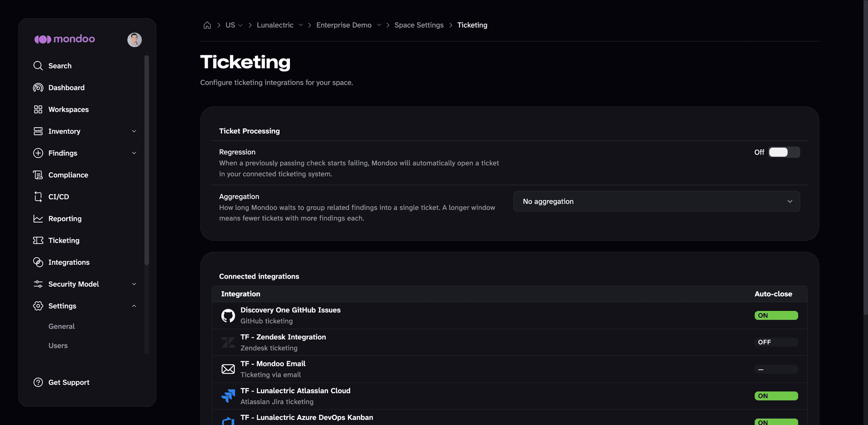
Task: Toggle Auto-close for Azure DevOps Kanban
Action: tap(776, 422)
